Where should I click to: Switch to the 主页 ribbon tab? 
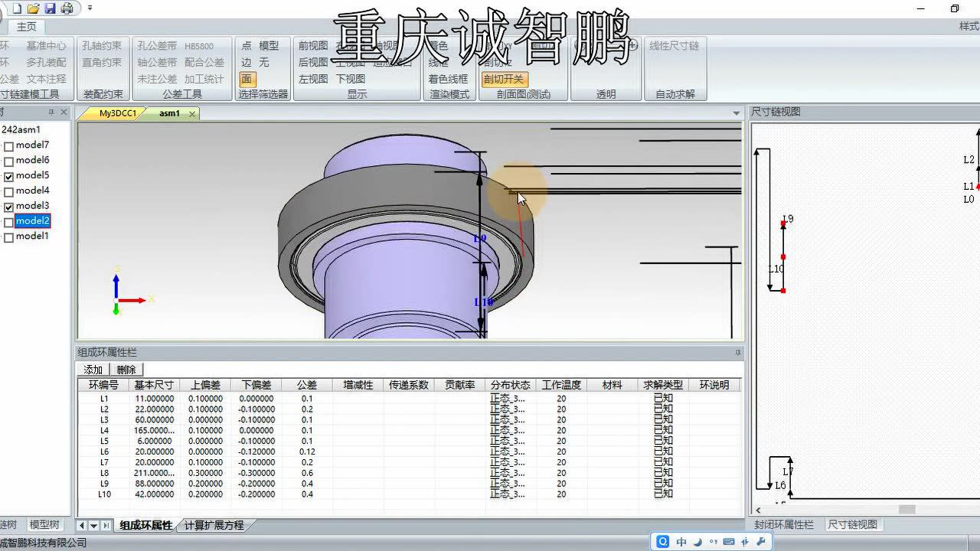coord(27,27)
